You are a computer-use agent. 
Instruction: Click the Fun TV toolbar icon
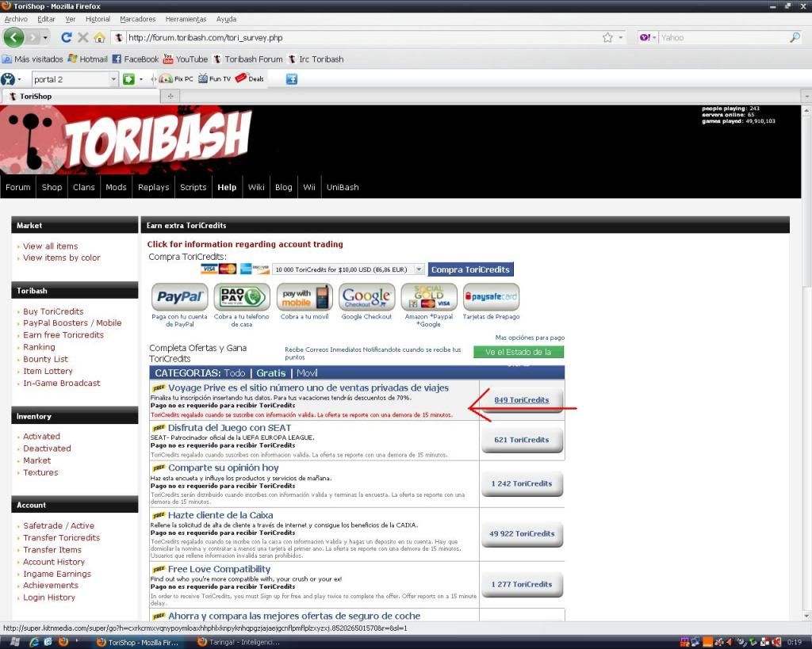[x=214, y=79]
